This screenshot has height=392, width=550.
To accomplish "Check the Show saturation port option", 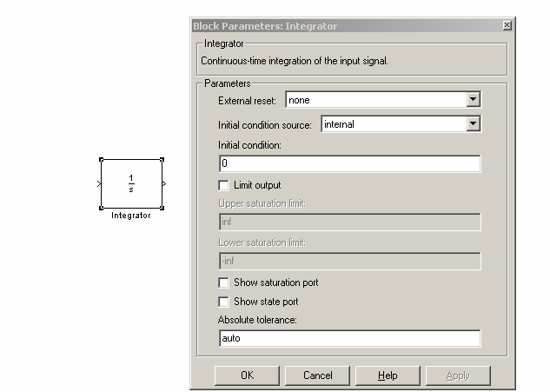I will [224, 282].
